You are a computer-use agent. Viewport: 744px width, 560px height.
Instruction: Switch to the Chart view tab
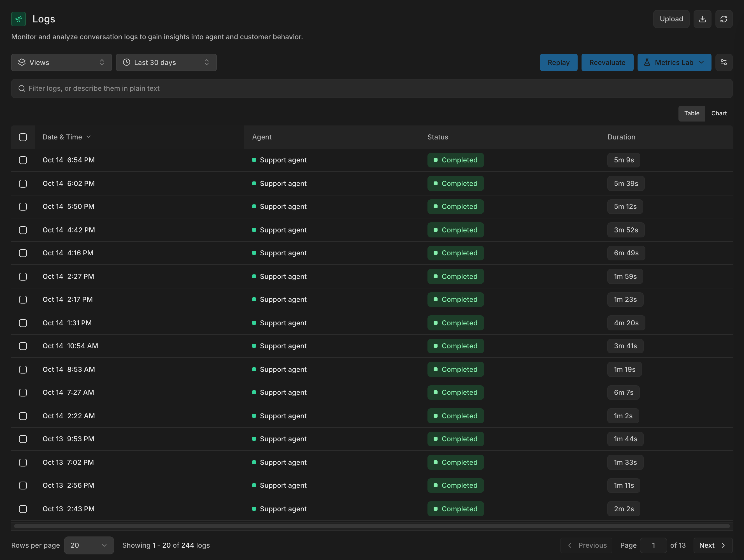[x=719, y=113]
